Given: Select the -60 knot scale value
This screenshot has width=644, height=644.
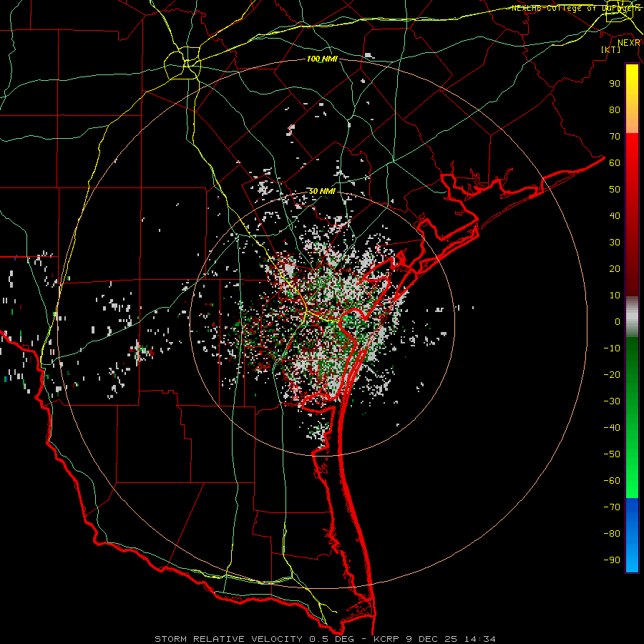Looking at the screenshot, I should tap(612, 481).
